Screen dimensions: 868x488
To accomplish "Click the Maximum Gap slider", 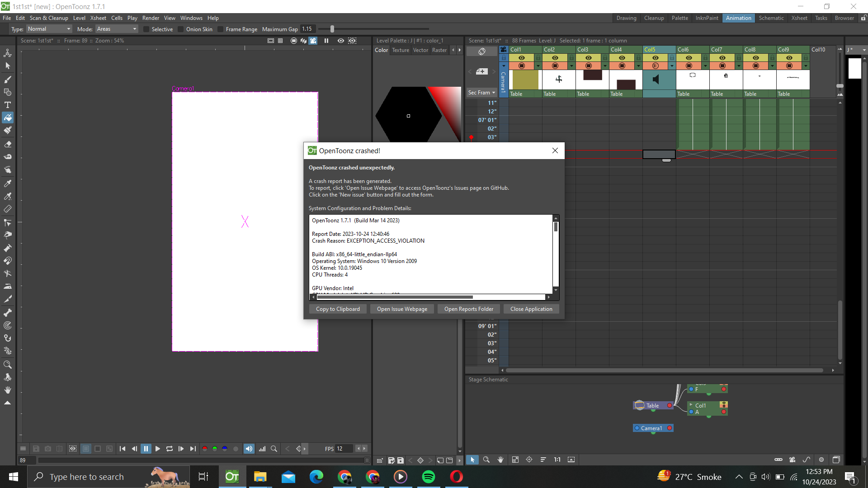I will (x=332, y=28).
